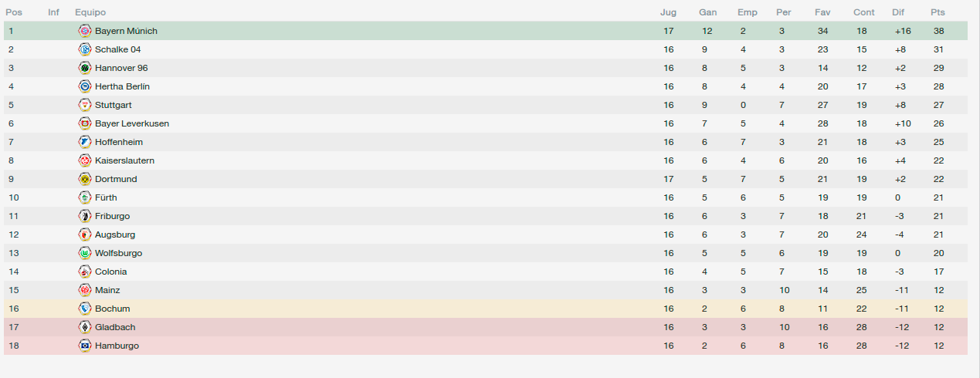Viewport: 980px width, 378px height.
Task: Click the Hoffenheim club crest icon
Action: click(85, 142)
